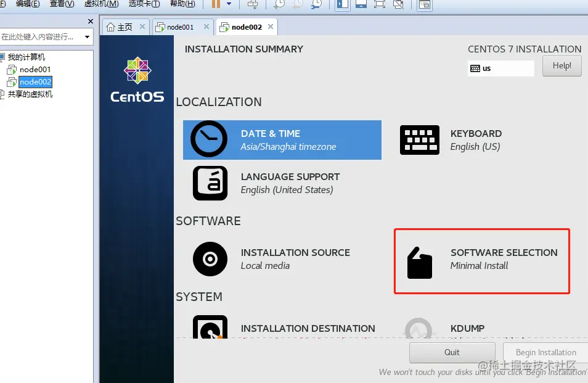The image size is (588, 383).
Task: Click the Send Ctrl+Alt+Del toolbar icon
Action: point(253,4)
